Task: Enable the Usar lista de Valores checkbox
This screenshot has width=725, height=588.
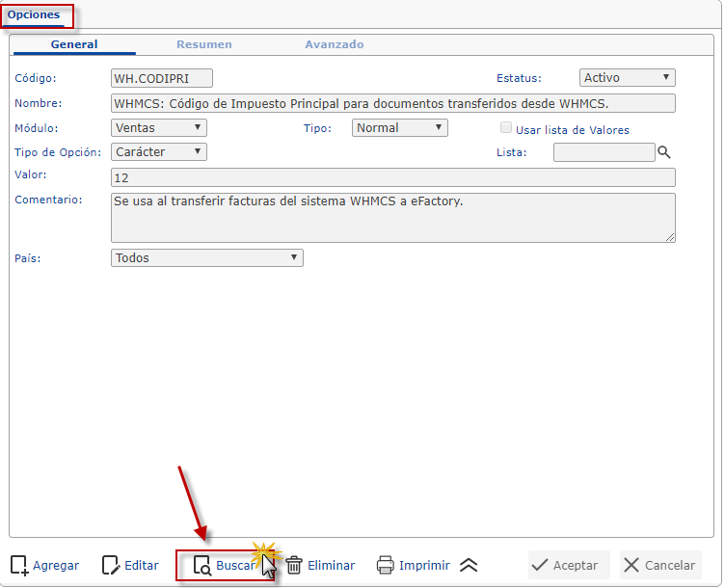Action: pos(506,127)
